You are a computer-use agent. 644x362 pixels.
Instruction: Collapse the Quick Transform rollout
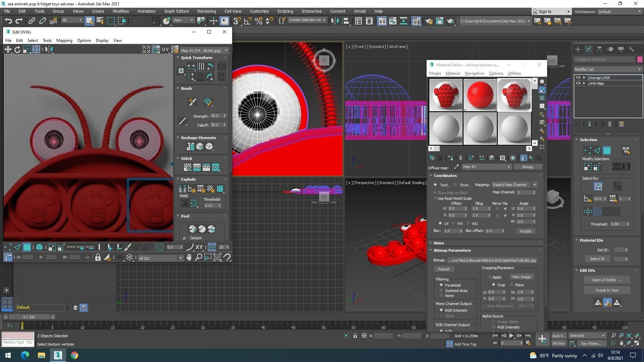pyautogui.click(x=178, y=58)
